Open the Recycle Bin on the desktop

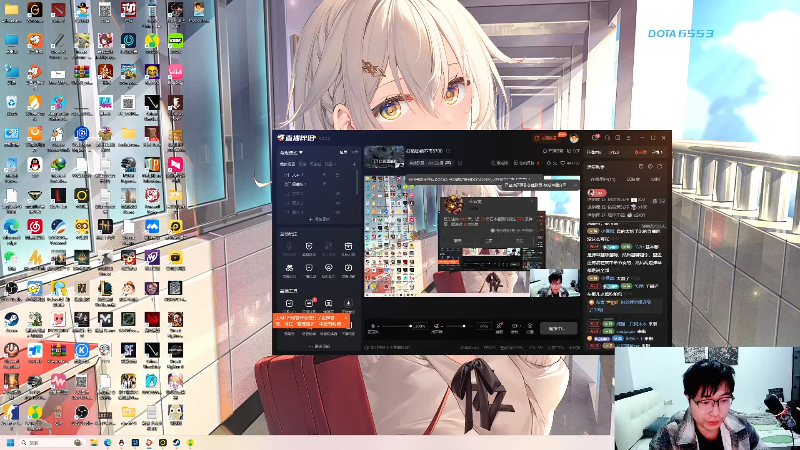point(11,105)
